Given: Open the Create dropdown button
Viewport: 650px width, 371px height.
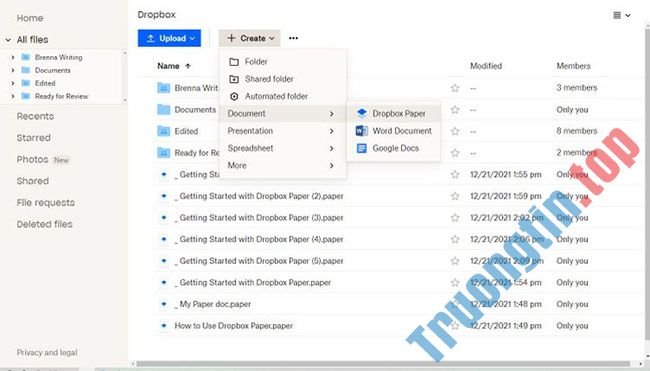Looking at the screenshot, I should 250,38.
